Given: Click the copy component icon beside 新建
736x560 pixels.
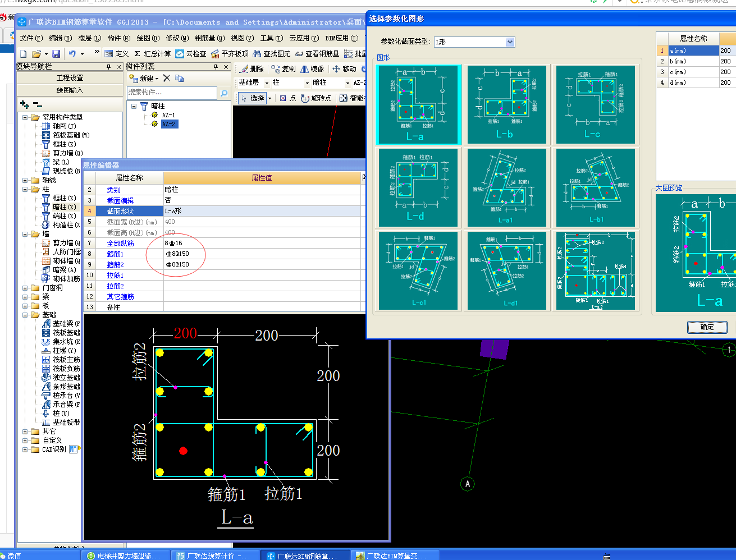Looking at the screenshot, I should point(180,79).
